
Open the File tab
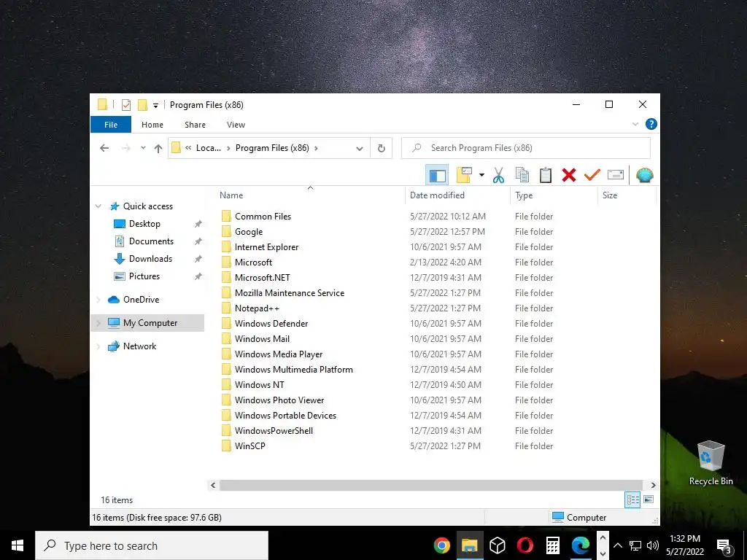point(111,125)
